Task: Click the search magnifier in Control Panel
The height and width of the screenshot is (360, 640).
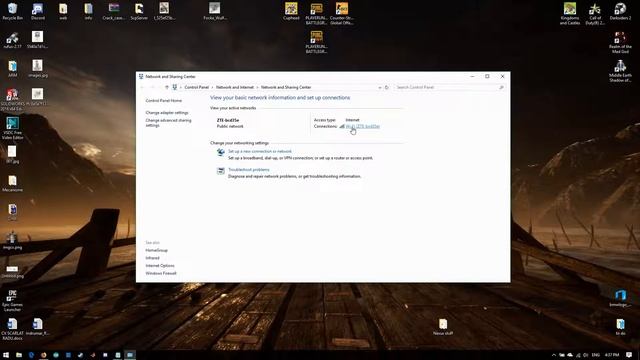Action: (501, 87)
